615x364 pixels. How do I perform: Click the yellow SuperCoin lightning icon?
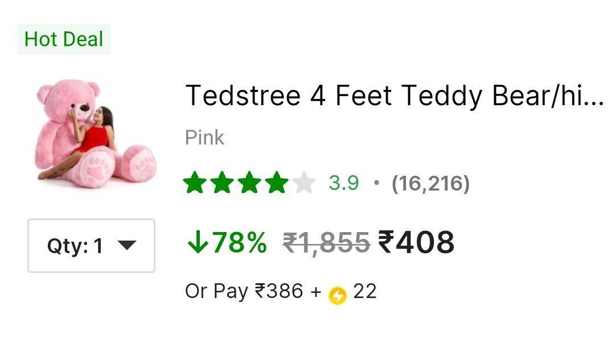(337, 295)
